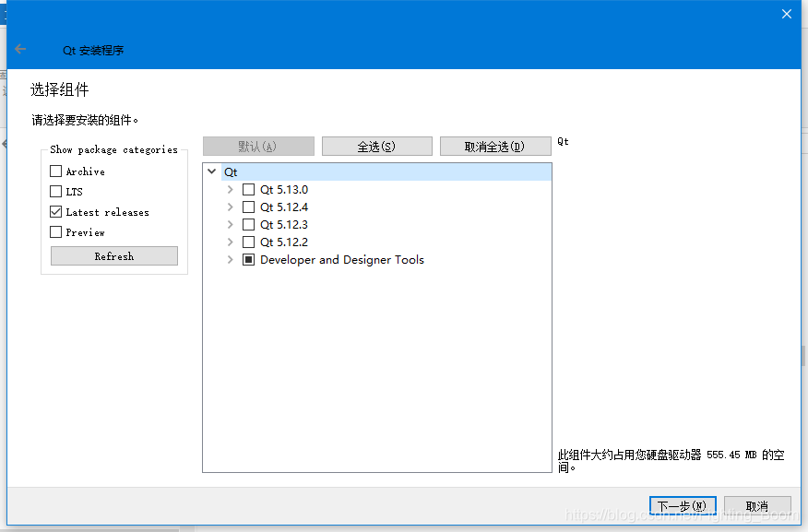Collapse the Qt root tree node
Viewport: 808px width, 532px height.
[212, 171]
